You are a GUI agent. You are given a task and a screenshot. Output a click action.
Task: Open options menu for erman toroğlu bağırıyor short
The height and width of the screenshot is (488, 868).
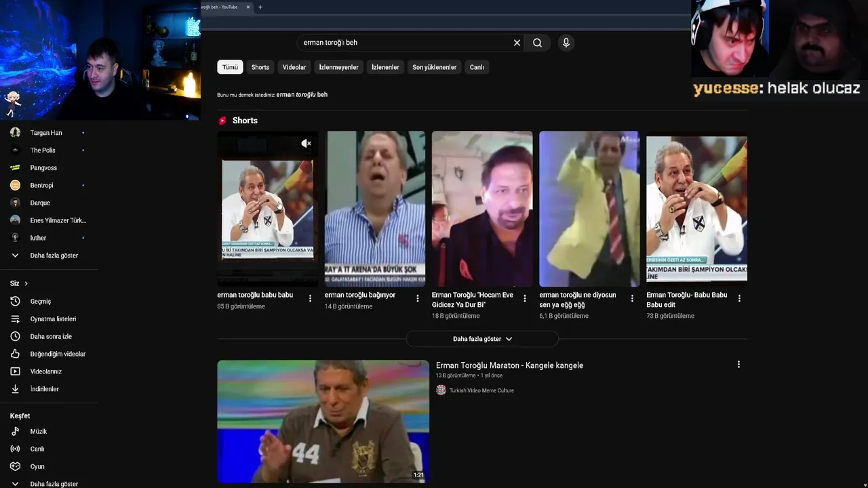pos(417,298)
